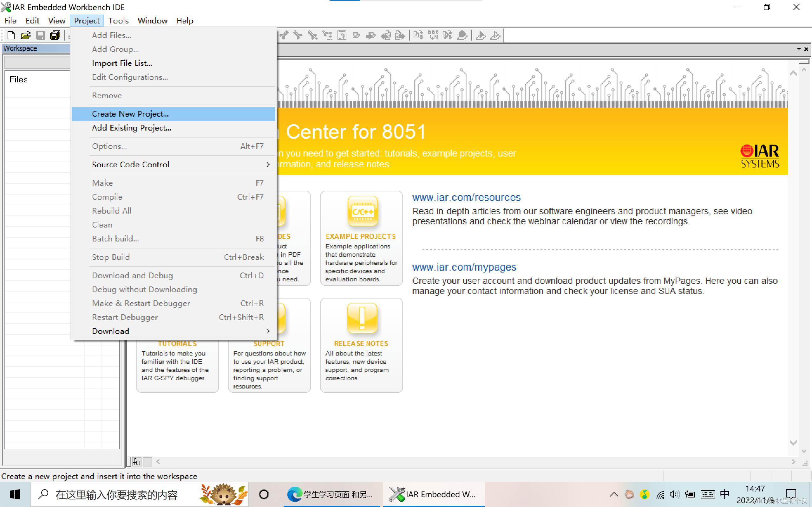Click the Open file folder icon

tap(25, 35)
